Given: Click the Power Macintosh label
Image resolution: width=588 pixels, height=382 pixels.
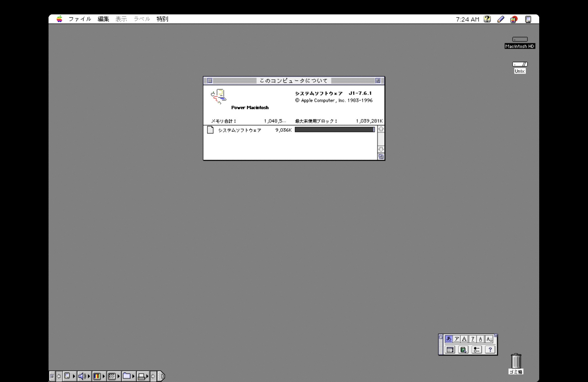Looking at the screenshot, I should (x=250, y=107).
